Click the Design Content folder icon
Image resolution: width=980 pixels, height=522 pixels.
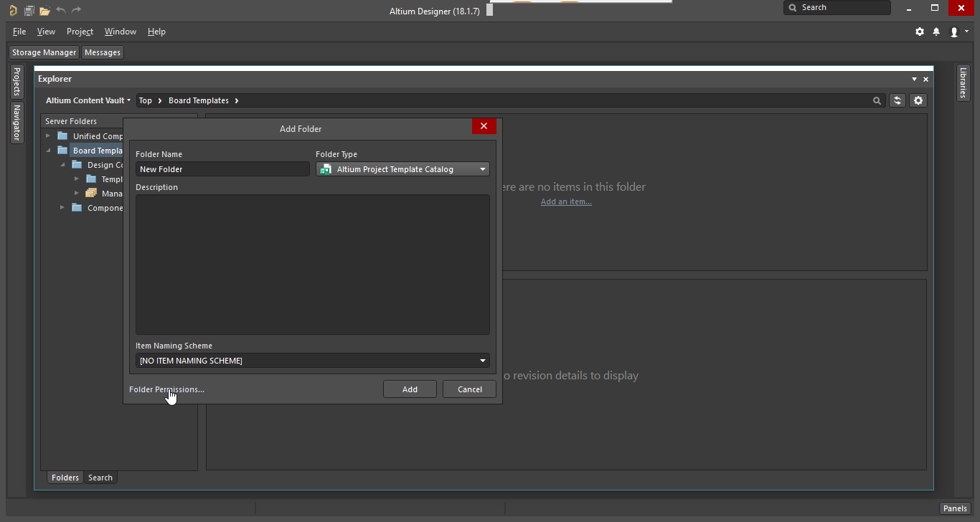pos(77,165)
